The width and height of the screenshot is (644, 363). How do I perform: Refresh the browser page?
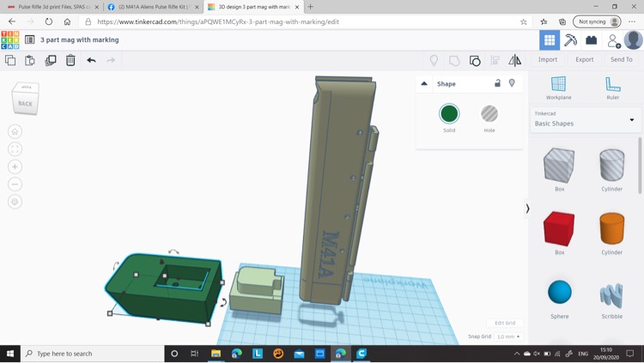pos(48,21)
